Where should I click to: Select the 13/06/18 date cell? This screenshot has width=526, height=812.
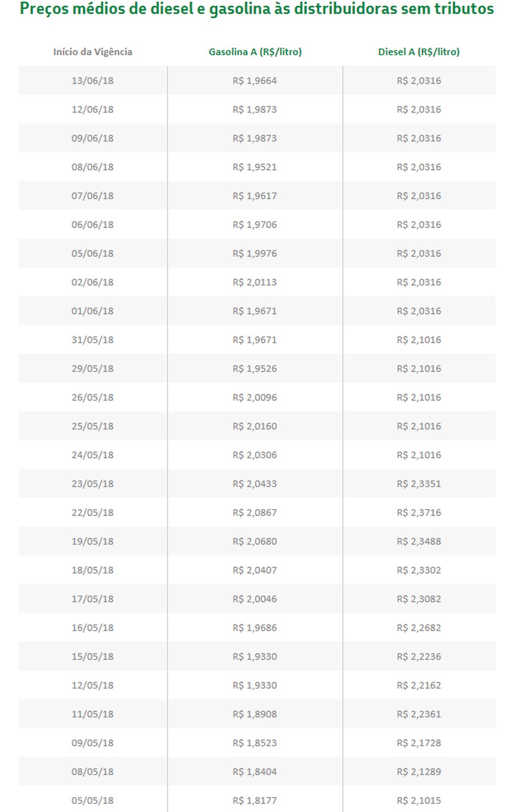92,81
